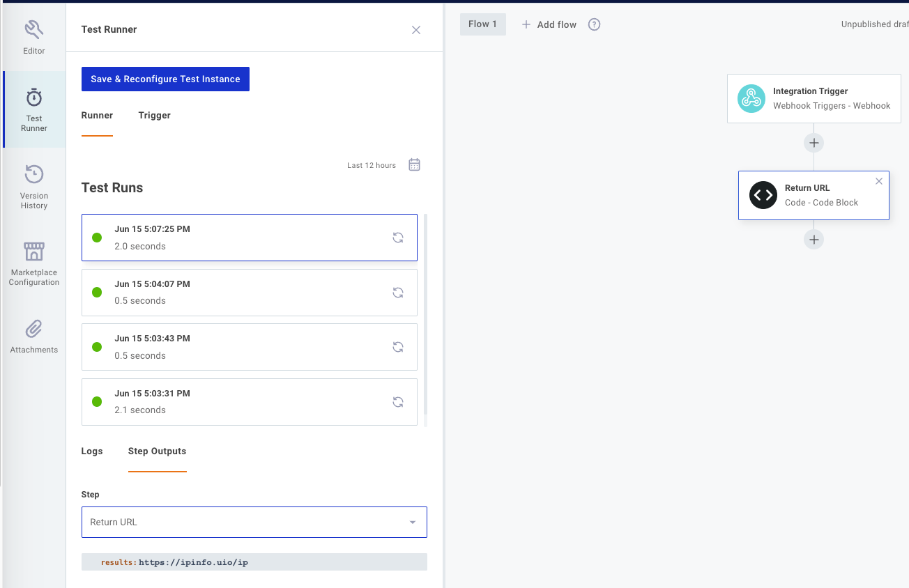The width and height of the screenshot is (909, 588).
Task: Open the flow help question mark icon
Action: 594,24
